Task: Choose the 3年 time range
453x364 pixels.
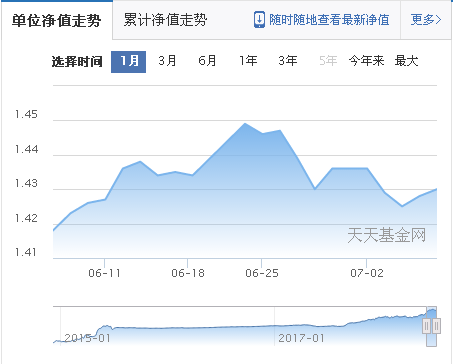Action: tap(288, 61)
